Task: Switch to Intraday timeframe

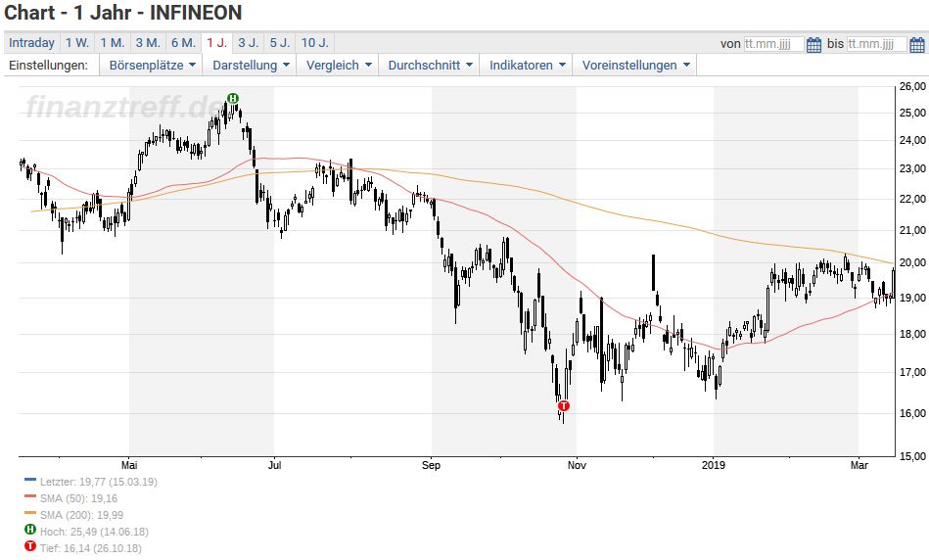Action: [31, 43]
